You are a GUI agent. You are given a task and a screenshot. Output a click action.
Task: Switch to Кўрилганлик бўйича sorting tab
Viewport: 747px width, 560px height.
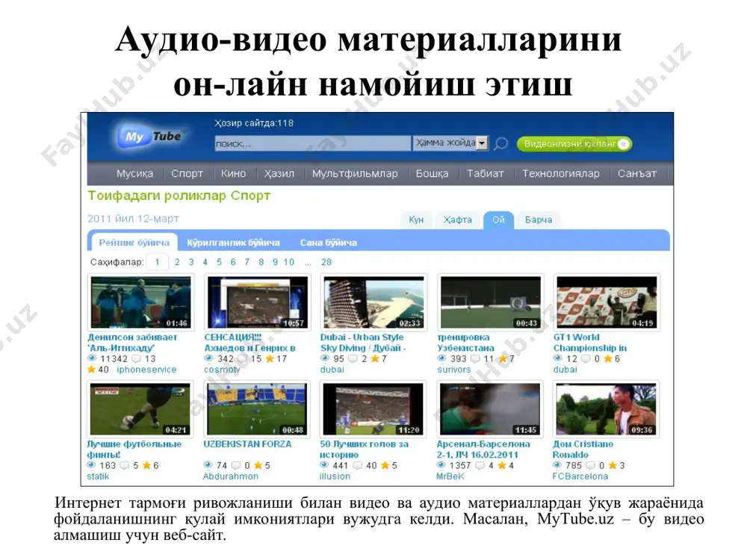point(233,243)
